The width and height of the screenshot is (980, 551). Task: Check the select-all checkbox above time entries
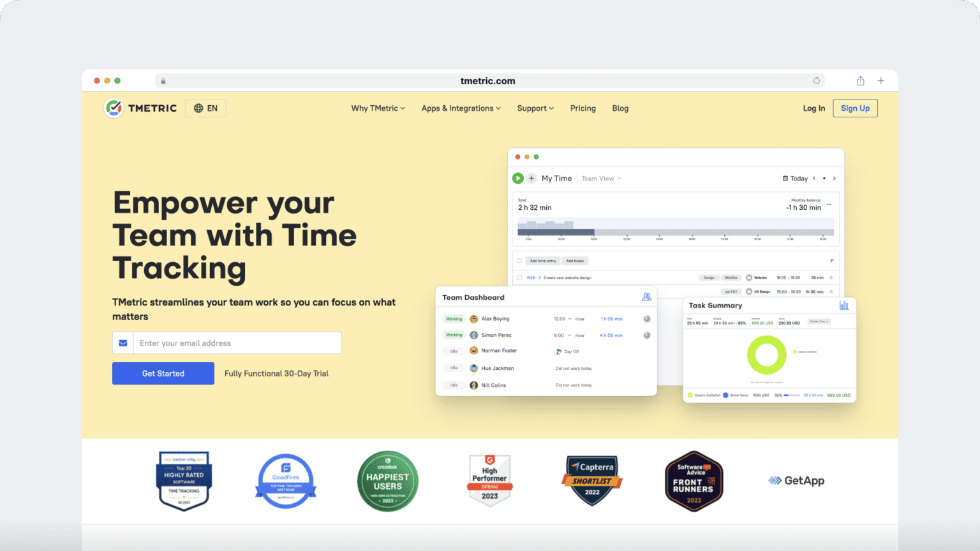pyautogui.click(x=519, y=261)
